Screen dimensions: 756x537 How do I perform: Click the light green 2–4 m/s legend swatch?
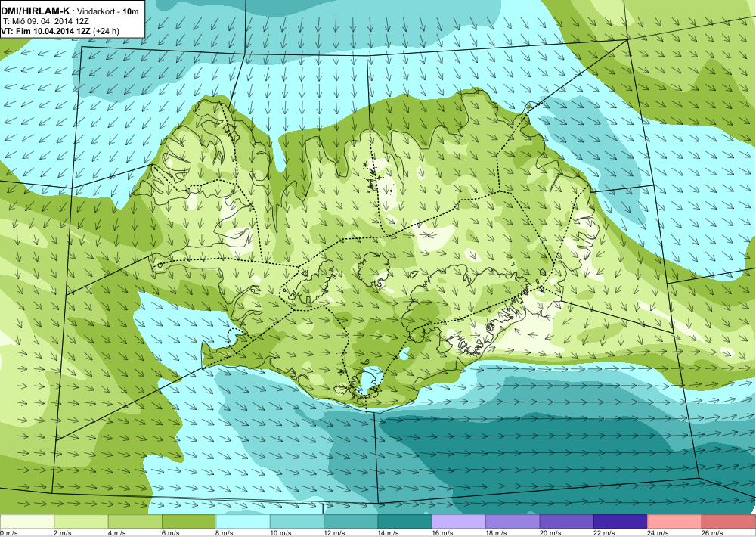click(81, 522)
